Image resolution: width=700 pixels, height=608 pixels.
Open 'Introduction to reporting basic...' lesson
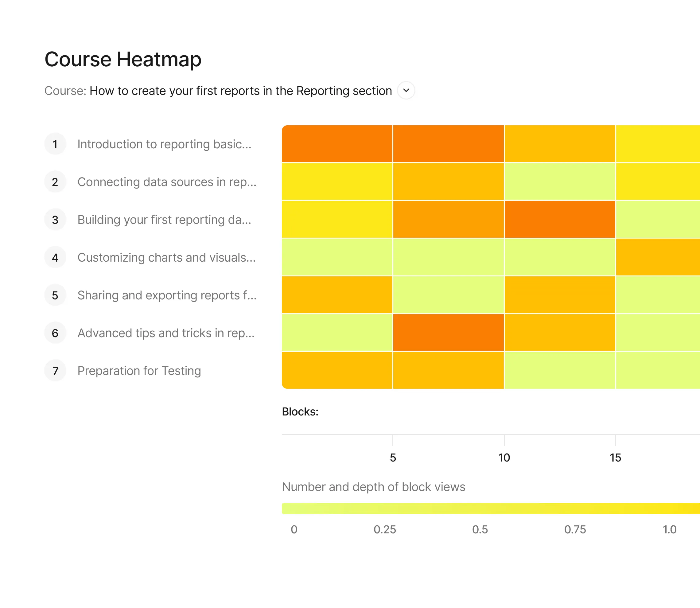[x=165, y=144]
